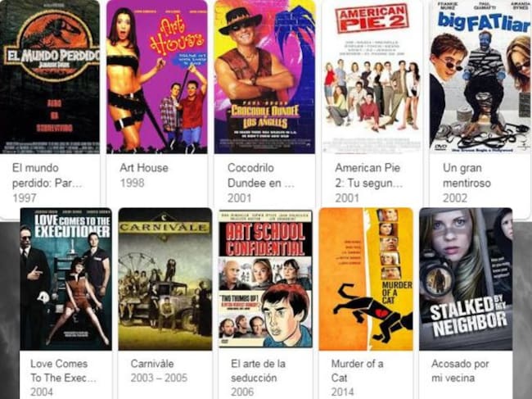532x399 pixels.
Task: Open the 'American Pie 2: Tu segun...' title
Action: [369, 175]
